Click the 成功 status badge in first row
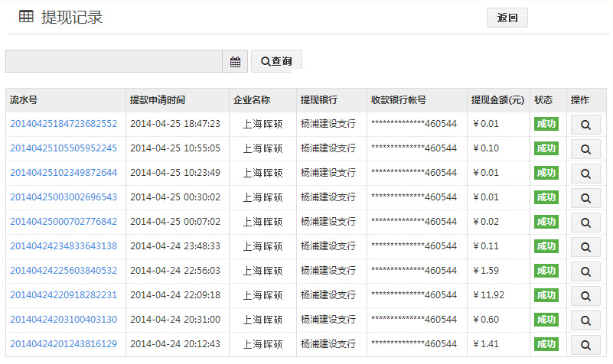The image size is (613, 364). point(546,124)
